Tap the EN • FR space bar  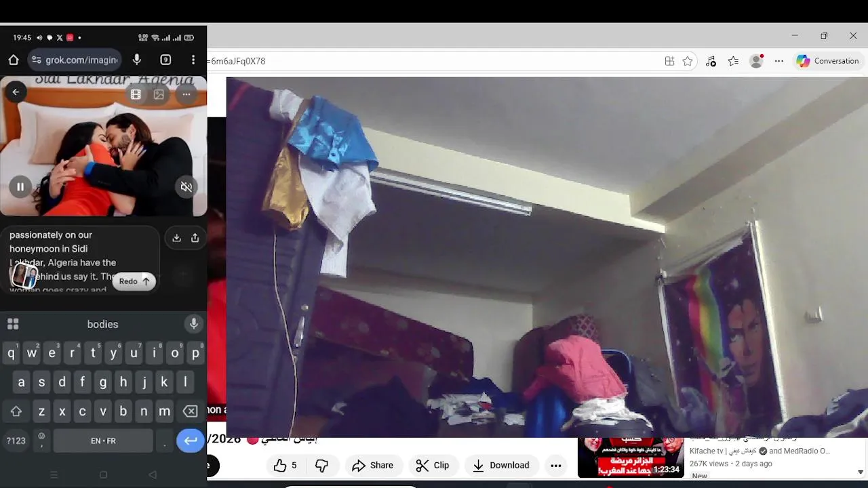click(103, 441)
